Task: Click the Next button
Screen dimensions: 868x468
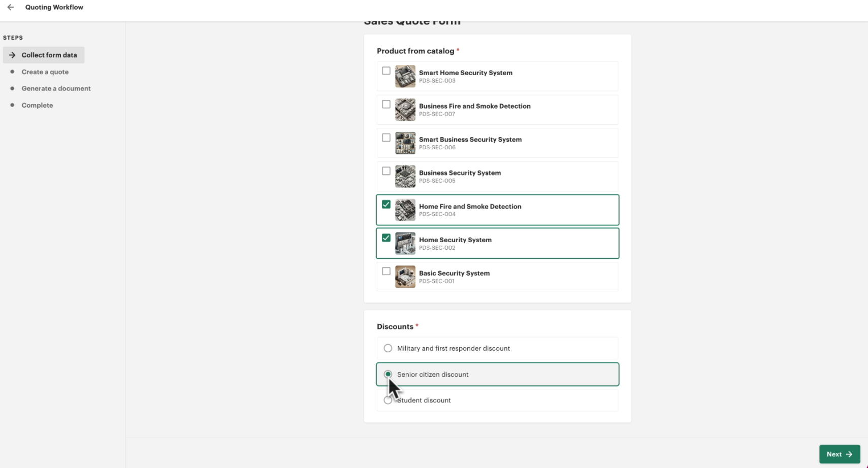Action: click(x=839, y=454)
